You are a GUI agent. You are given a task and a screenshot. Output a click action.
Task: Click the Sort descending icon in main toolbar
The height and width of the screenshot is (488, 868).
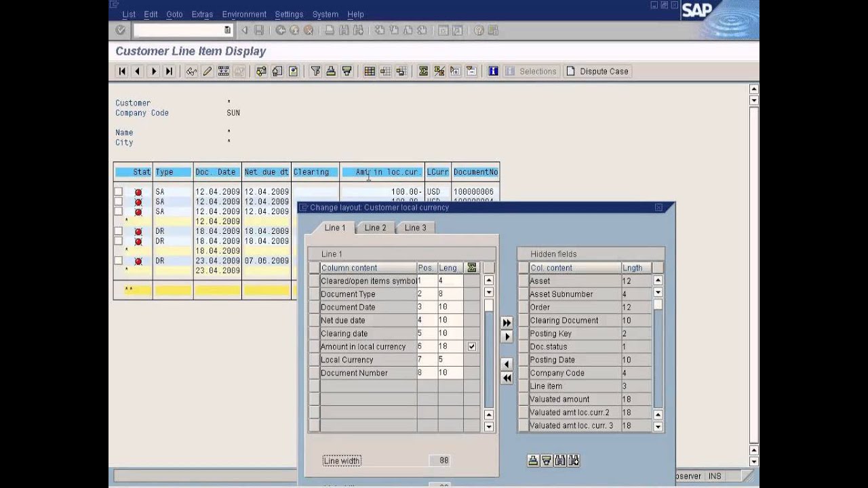(347, 71)
